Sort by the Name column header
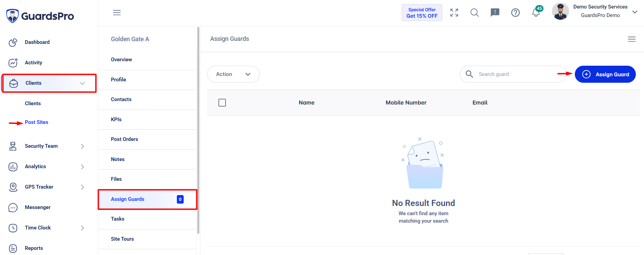The width and height of the screenshot is (644, 255). (306, 102)
